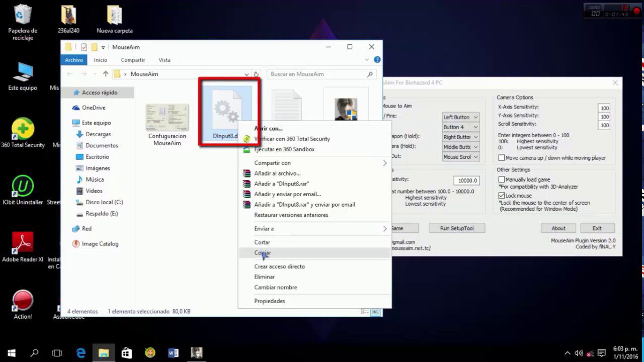The height and width of the screenshot is (362, 644).
Task: Open the Mouse Scroll dropdown
Action: point(460,157)
